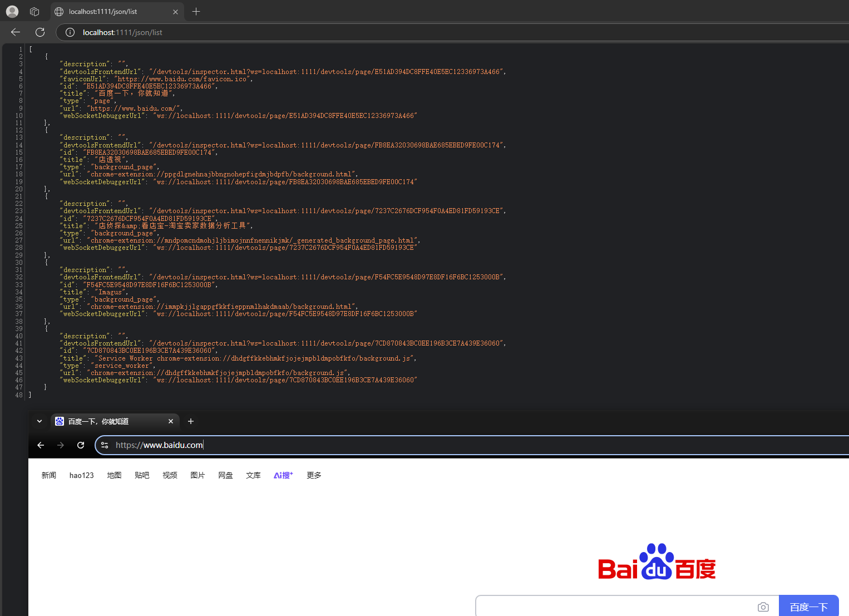Go back using Edge back arrow
Image resolution: width=849 pixels, height=616 pixels.
(15, 32)
